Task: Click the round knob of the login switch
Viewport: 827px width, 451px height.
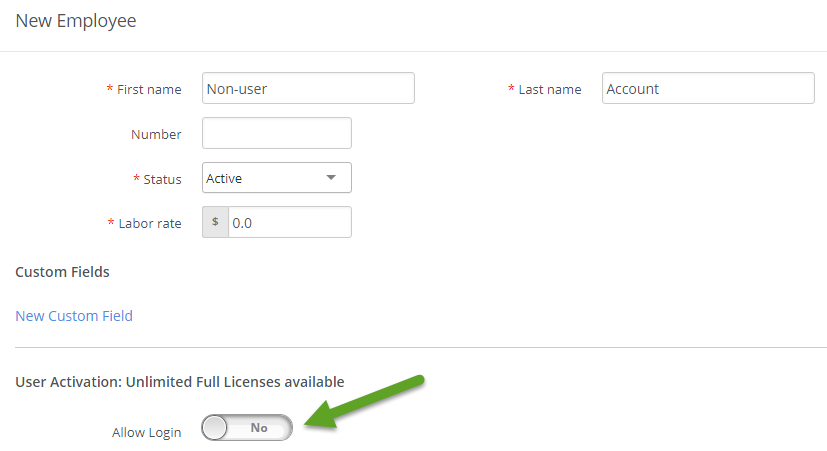Action: coord(215,428)
